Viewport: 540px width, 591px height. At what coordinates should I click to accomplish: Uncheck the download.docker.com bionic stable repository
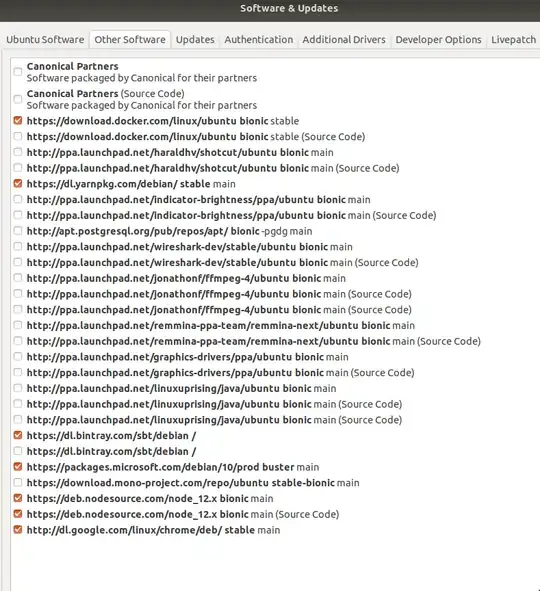point(18,121)
